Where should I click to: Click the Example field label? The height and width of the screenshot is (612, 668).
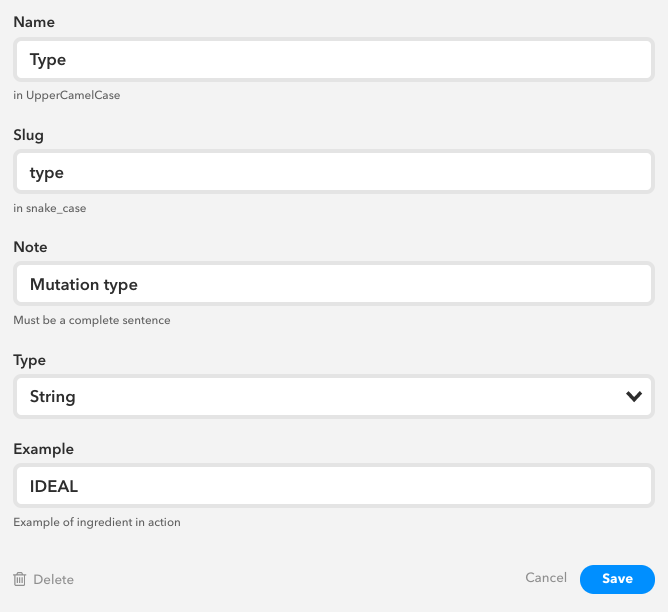44,450
